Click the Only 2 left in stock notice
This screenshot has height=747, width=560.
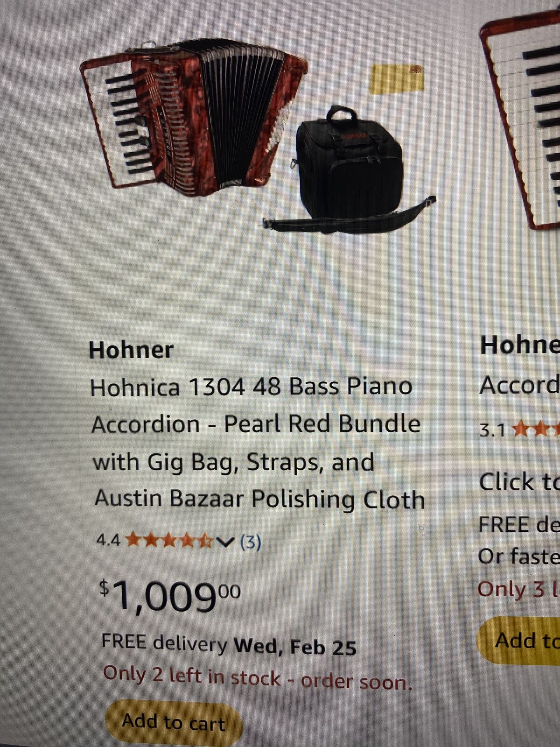click(x=258, y=678)
